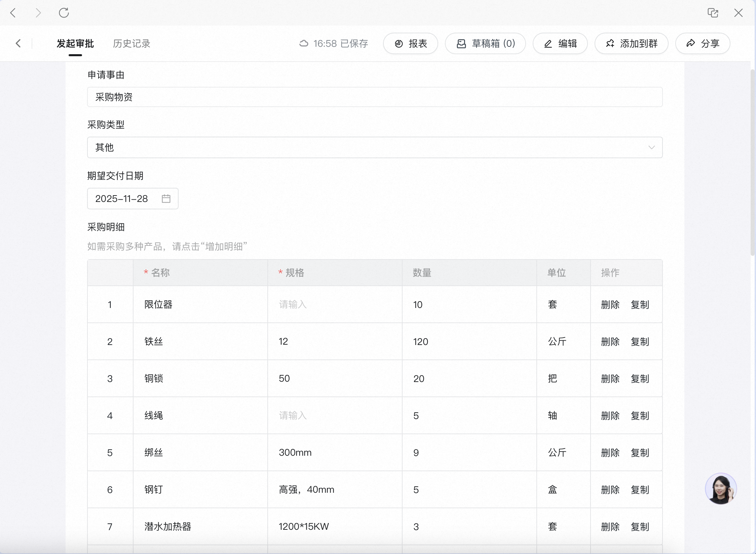Screen dimensions: 756x554
Task: Click quantity 9 in 绑丝 row
Action: pyautogui.click(x=469, y=453)
